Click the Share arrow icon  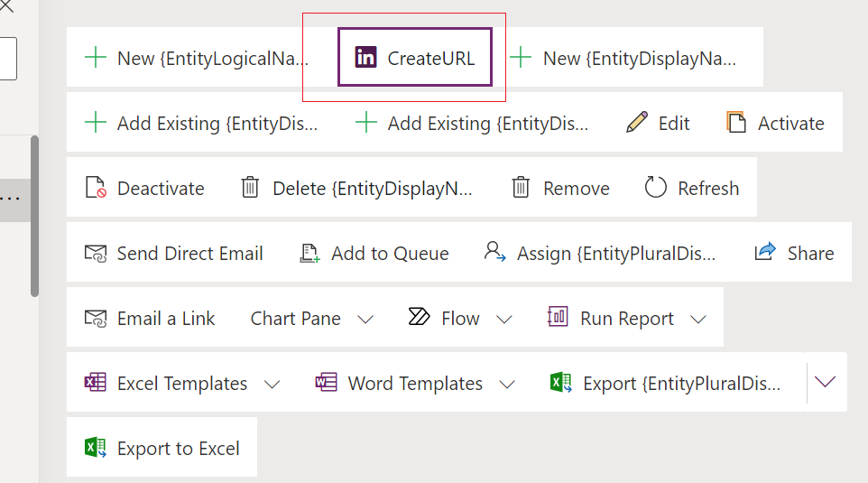(765, 253)
